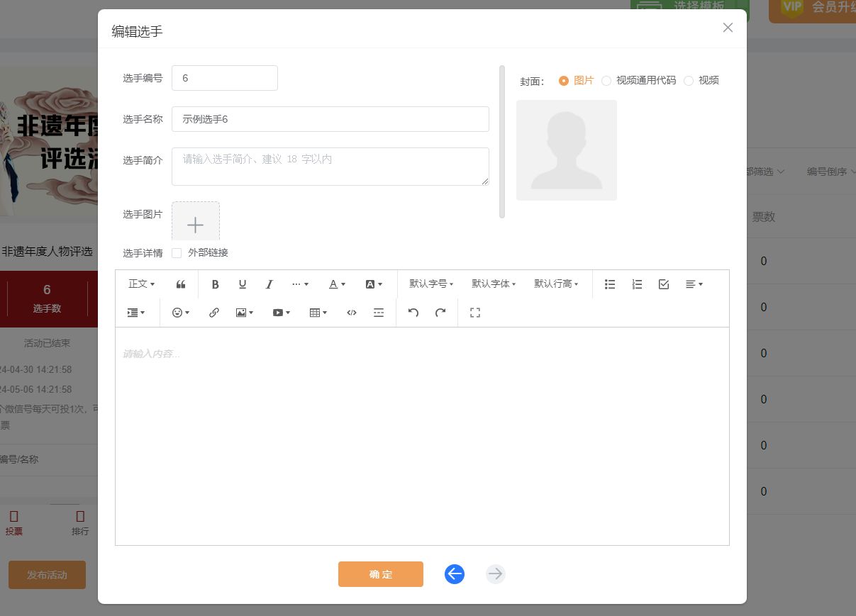Toggle editor fullscreen mode
Screen dimensions: 856x616
click(475, 313)
